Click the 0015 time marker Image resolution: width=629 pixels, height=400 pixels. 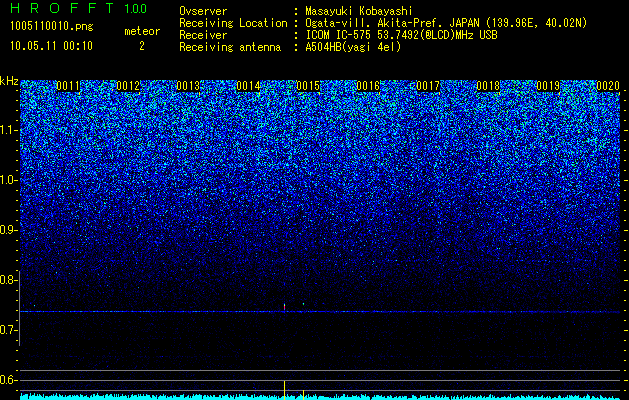(x=308, y=86)
